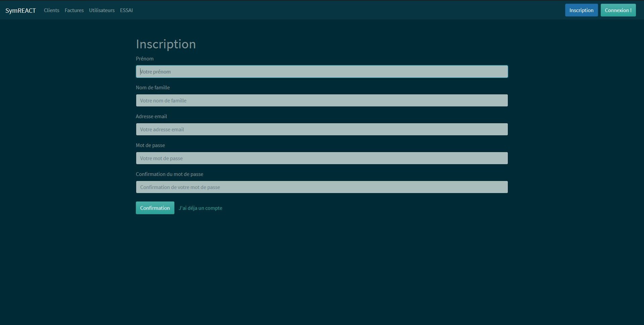This screenshot has width=644, height=325.
Task: Follow the J'ai déja un compte link
Action: coord(200,208)
